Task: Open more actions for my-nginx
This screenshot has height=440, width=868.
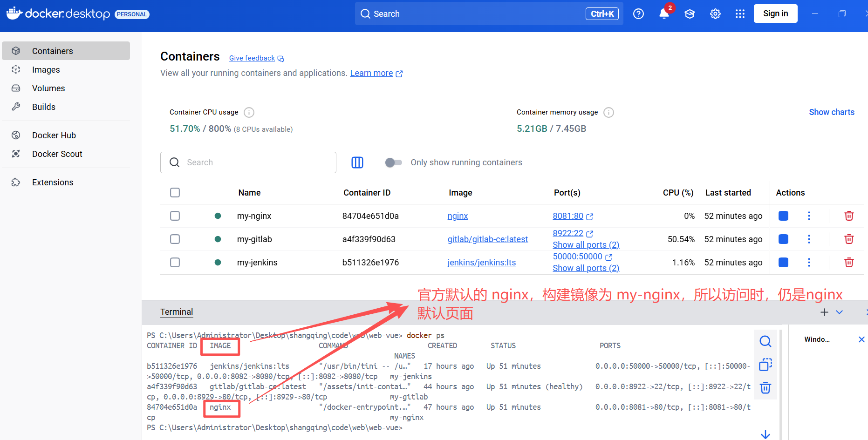Action: pyautogui.click(x=809, y=216)
